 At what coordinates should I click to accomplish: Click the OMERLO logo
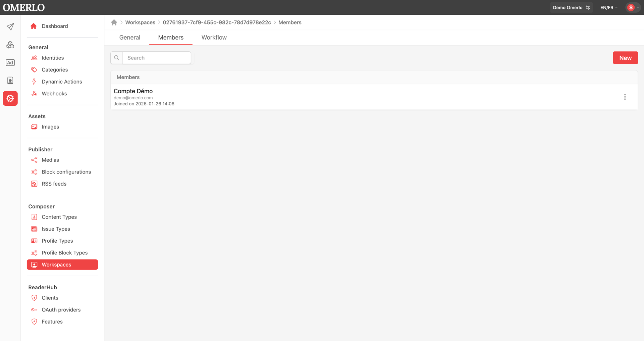[24, 7]
